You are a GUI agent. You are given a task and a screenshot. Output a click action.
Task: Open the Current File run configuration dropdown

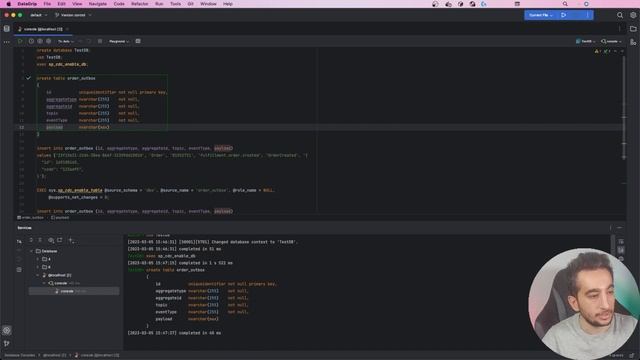coord(541,15)
